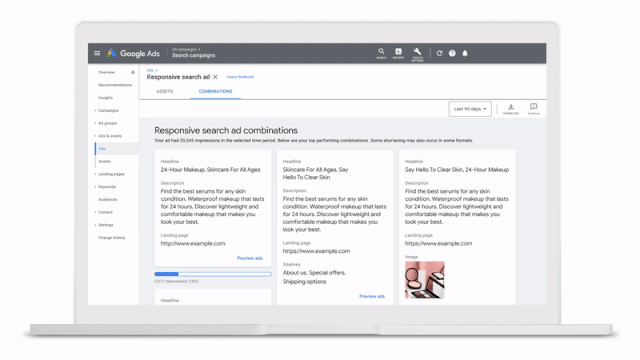Go to Overview in the sidebar
This screenshot has width=640, height=360.
106,72
